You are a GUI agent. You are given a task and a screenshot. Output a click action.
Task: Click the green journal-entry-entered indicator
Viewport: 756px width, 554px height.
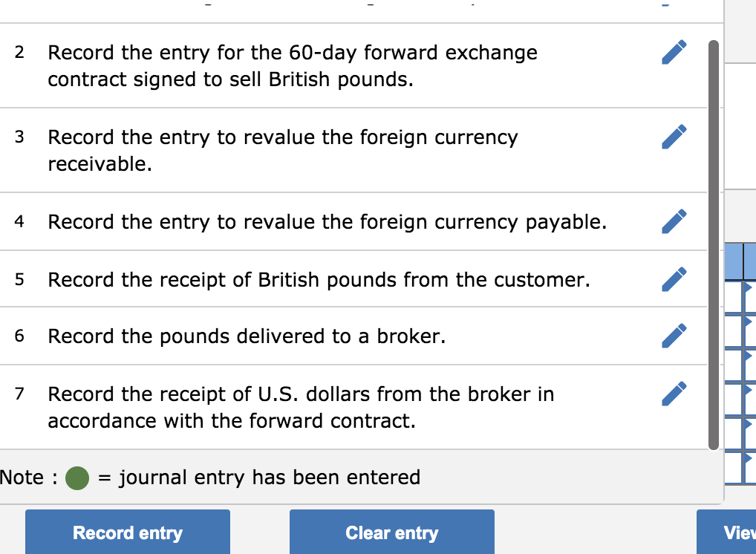pos(76,478)
